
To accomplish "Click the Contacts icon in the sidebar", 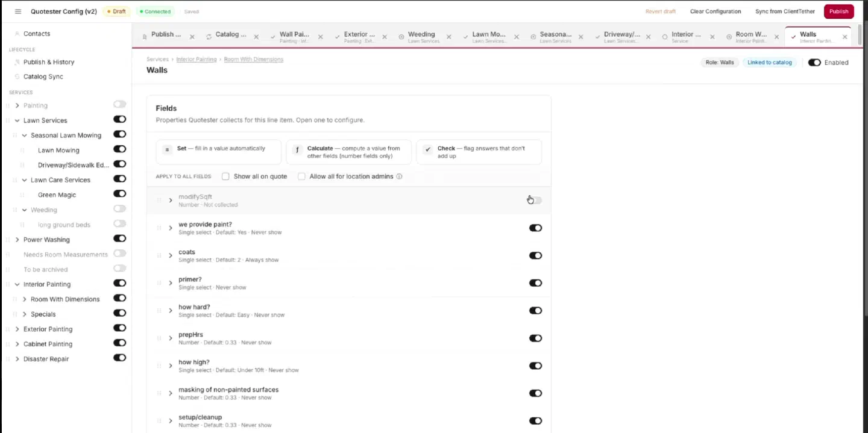I will 17,34.
